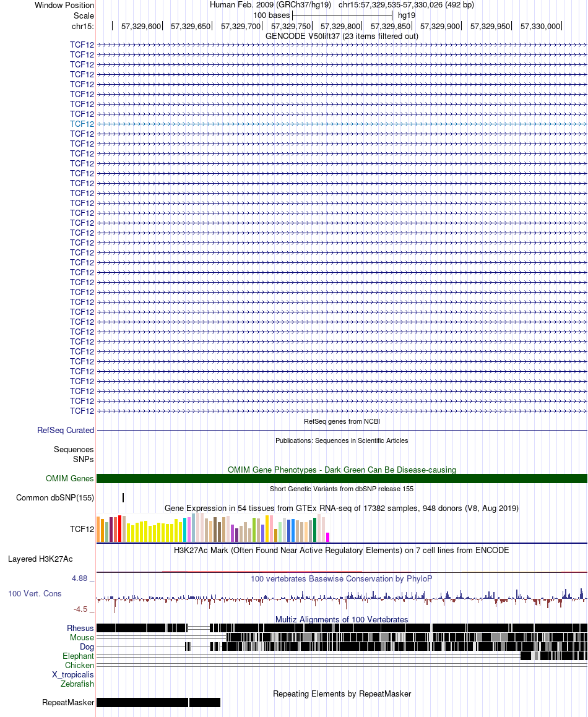Click the magenta bar ending the GTEx chart

(x=327, y=538)
